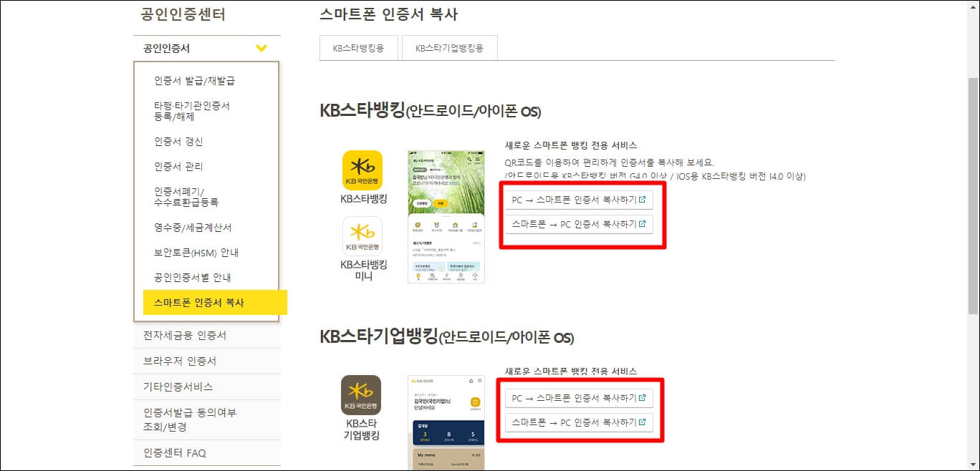Select 인증서 관리 menu item
The image size is (980, 471).
pos(178,167)
